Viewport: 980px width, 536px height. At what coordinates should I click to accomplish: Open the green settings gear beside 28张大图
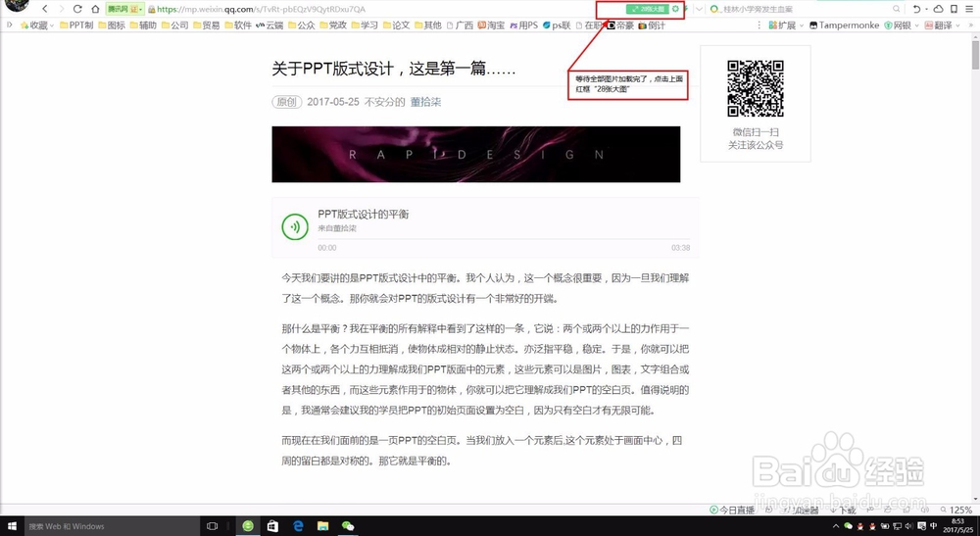[675, 10]
